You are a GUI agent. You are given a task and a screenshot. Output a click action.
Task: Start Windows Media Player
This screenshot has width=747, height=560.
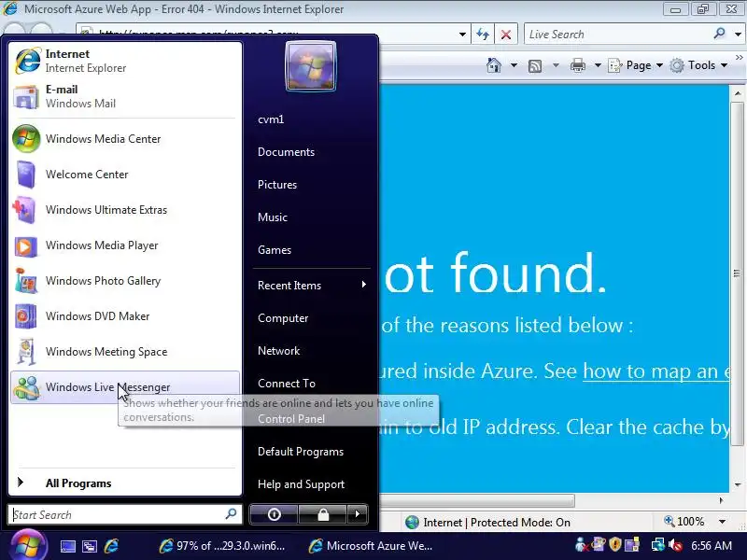point(125,245)
